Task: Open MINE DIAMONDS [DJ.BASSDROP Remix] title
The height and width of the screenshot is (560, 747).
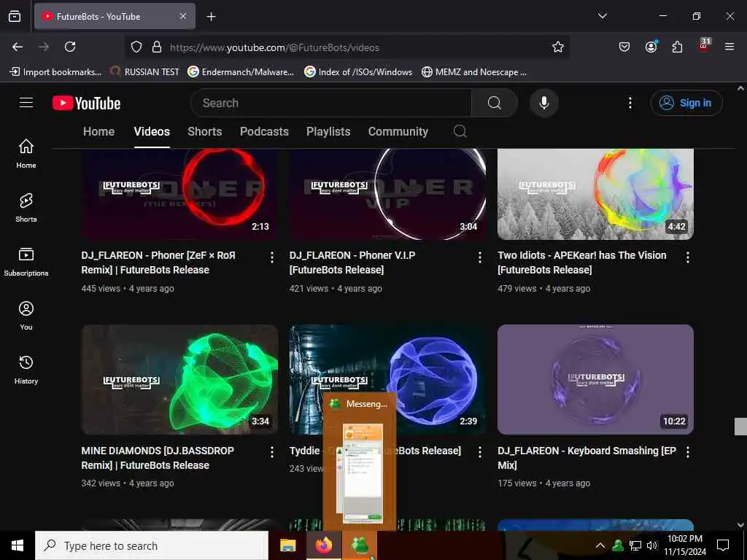Action: tap(158, 458)
